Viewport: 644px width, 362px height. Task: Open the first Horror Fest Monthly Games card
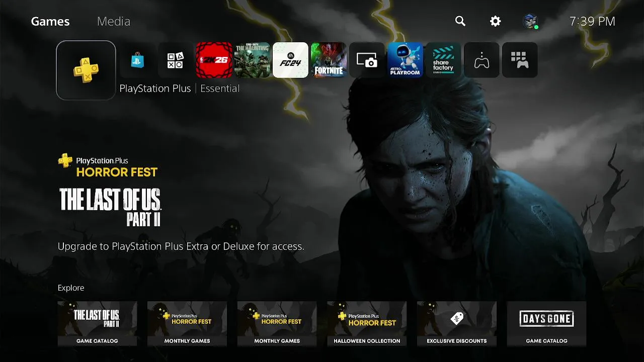click(x=187, y=324)
